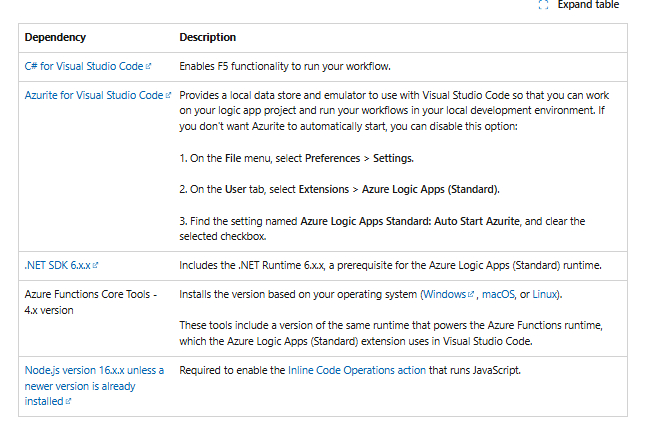Click external-link icon after Node.js 'installed' text
Viewport: 645px width, 429px height.
[x=67, y=400]
